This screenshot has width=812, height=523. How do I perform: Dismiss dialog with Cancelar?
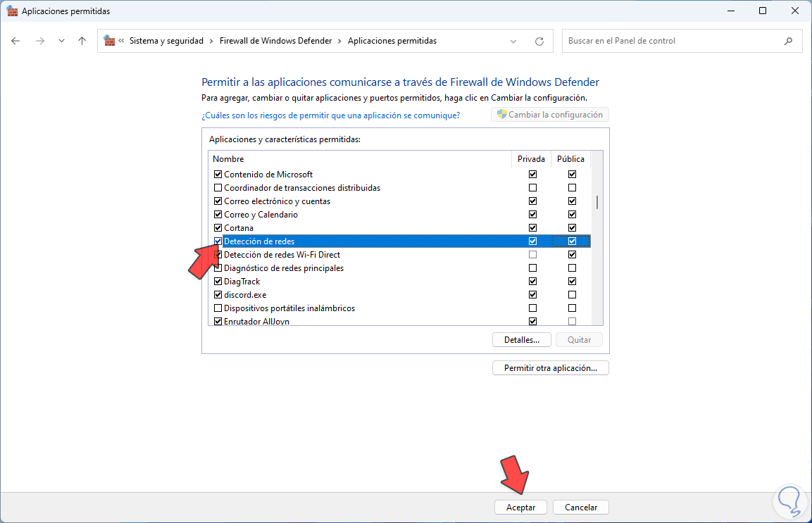pos(580,508)
